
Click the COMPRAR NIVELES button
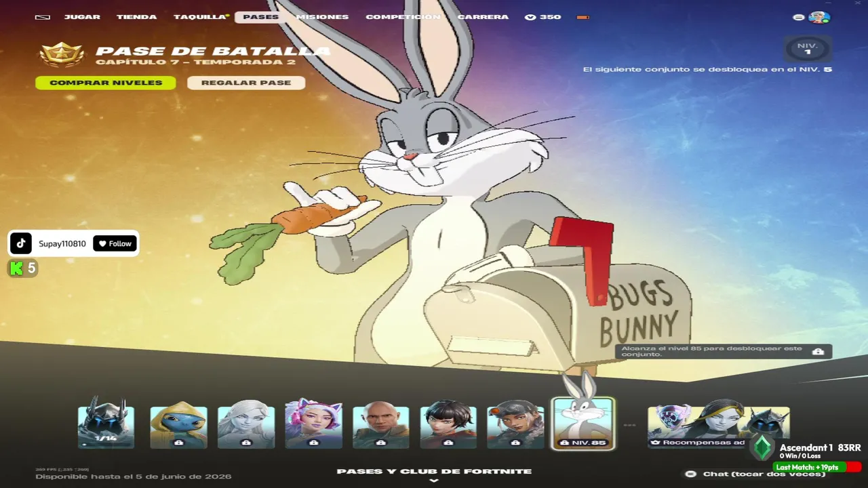[x=106, y=83]
